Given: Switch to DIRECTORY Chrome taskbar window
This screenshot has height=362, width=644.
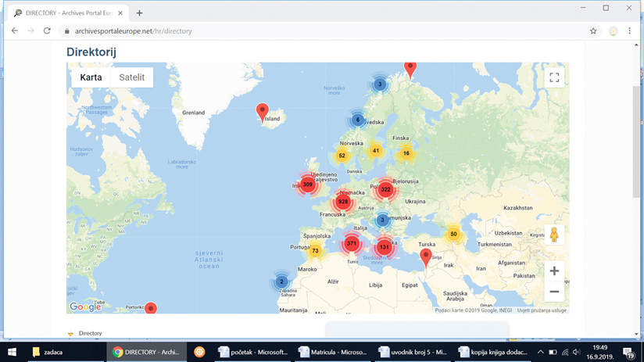Looking at the screenshot, I should (x=146, y=352).
